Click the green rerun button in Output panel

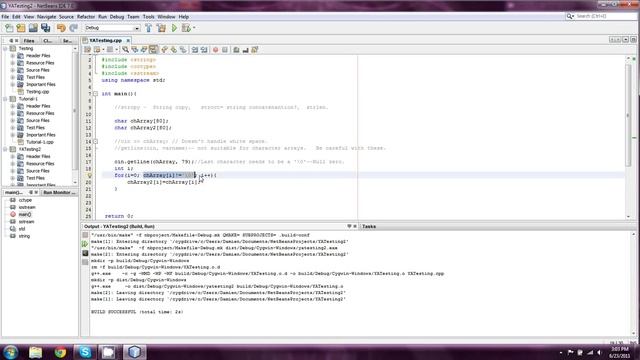85,244
